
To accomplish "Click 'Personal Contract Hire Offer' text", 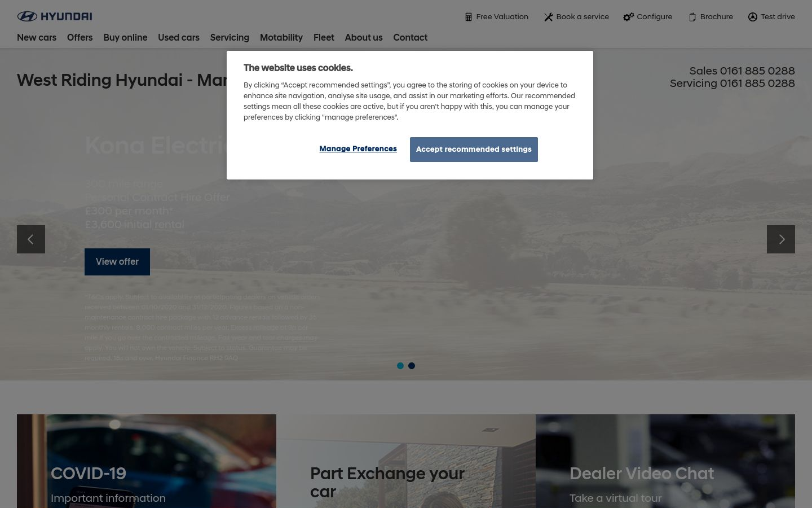I will 157,198.
